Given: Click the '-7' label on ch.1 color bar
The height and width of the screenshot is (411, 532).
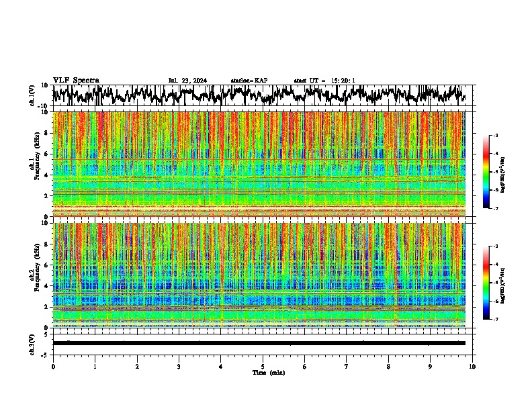Looking at the screenshot, I should 495,208.
